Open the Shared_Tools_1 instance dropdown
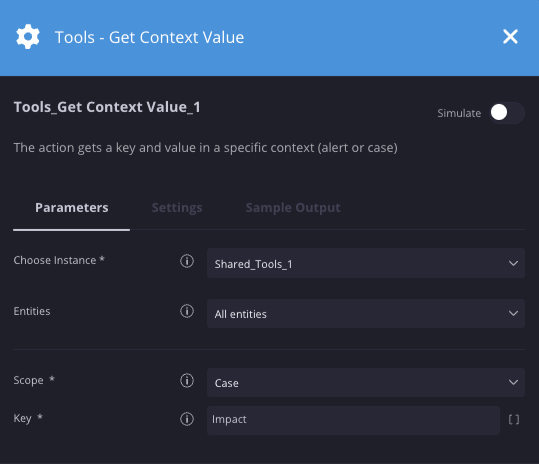539x464 pixels. (366, 263)
